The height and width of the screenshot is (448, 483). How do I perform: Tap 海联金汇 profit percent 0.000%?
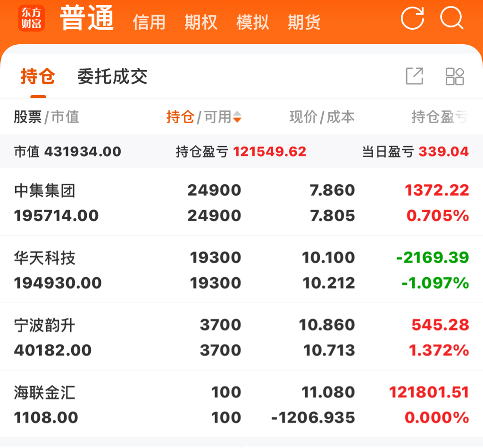(437, 417)
